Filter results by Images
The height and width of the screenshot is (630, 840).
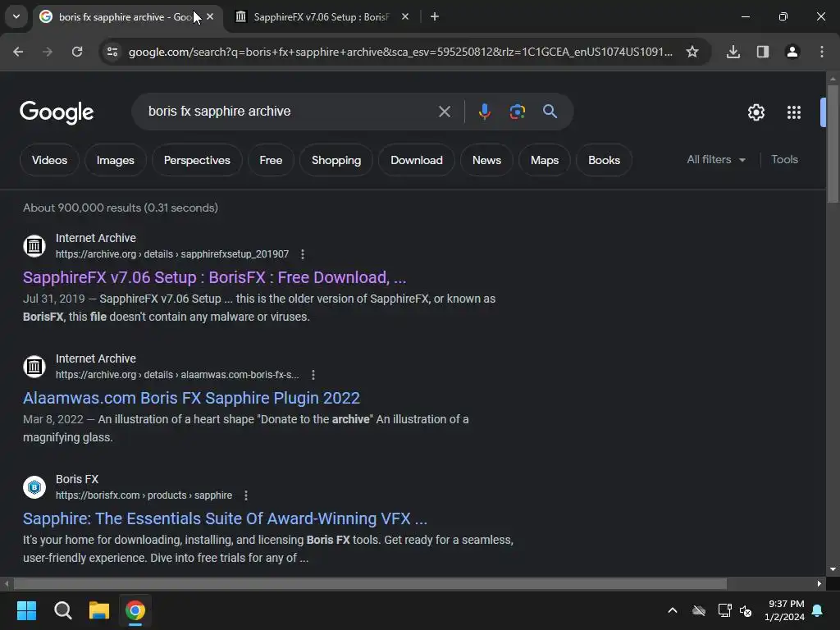point(115,160)
